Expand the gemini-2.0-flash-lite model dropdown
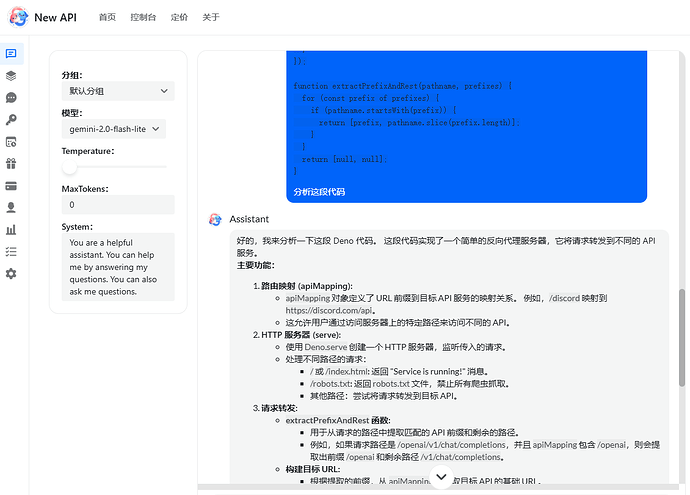 click(x=114, y=129)
